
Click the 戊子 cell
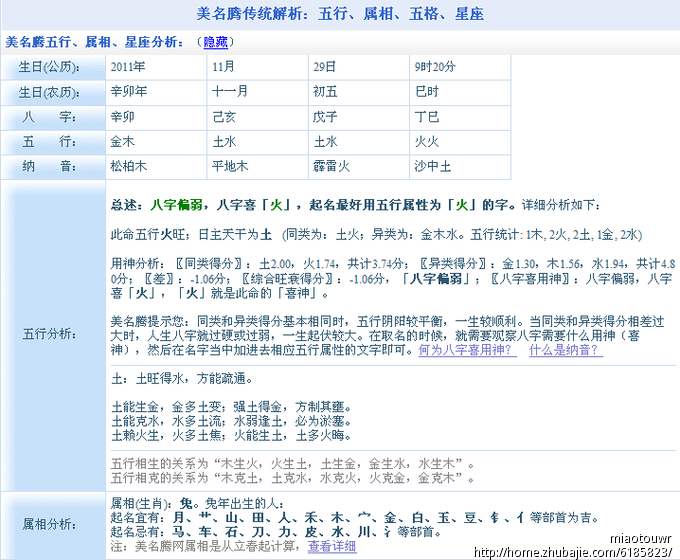click(359, 118)
